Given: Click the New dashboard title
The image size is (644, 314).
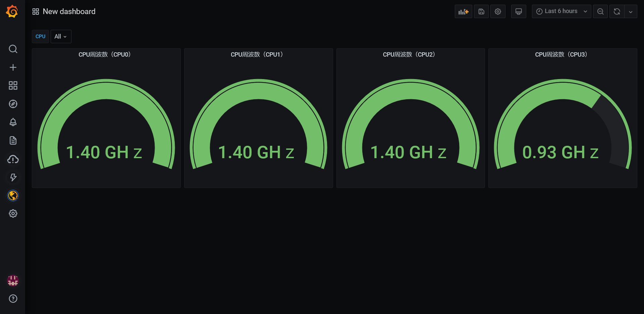Looking at the screenshot, I should click(x=69, y=11).
